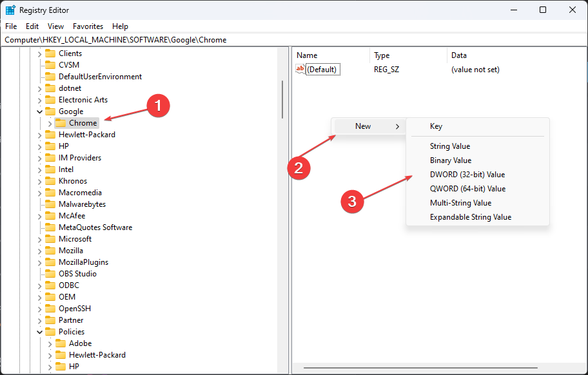The image size is (588, 375).
Task: Click the CVSM folder icon
Action: pos(50,65)
